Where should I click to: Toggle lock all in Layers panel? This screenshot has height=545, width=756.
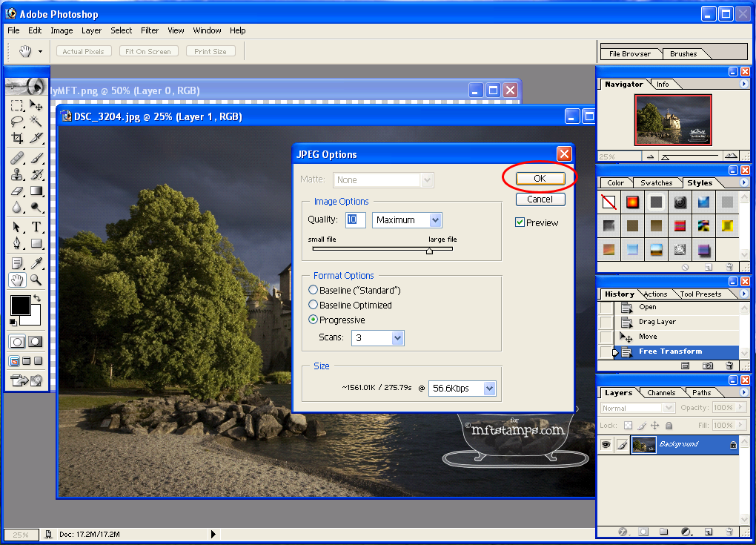669,426
